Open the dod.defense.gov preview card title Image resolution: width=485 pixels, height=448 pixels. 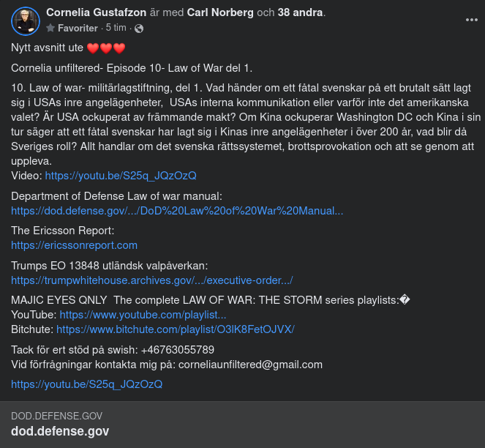pyautogui.click(x=60, y=431)
